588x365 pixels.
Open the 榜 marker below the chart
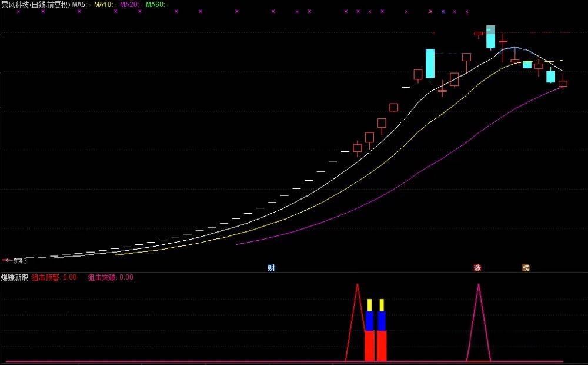coord(526,268)
